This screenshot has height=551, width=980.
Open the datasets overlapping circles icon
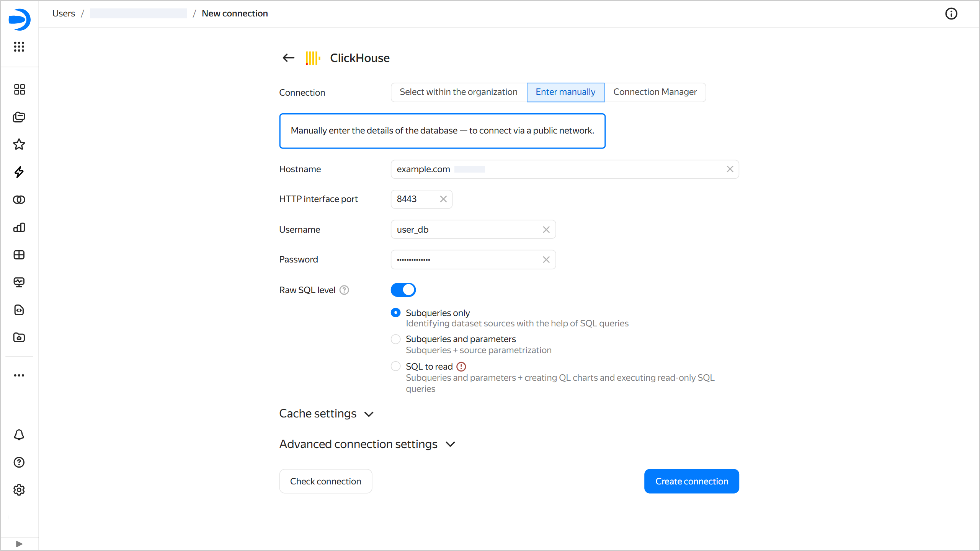[x=19, y=200]
